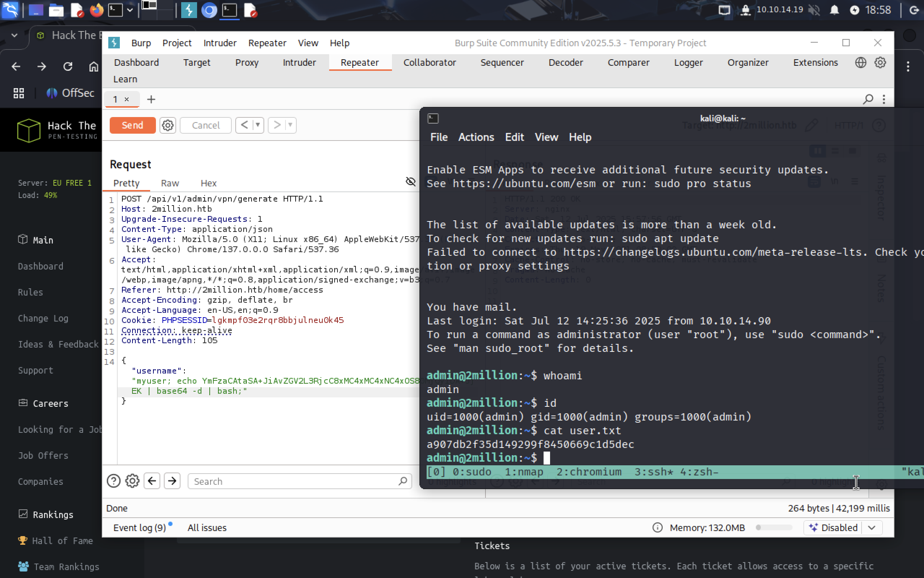Select the Pretty request view

pyautogui.click(x=126, y=183)
